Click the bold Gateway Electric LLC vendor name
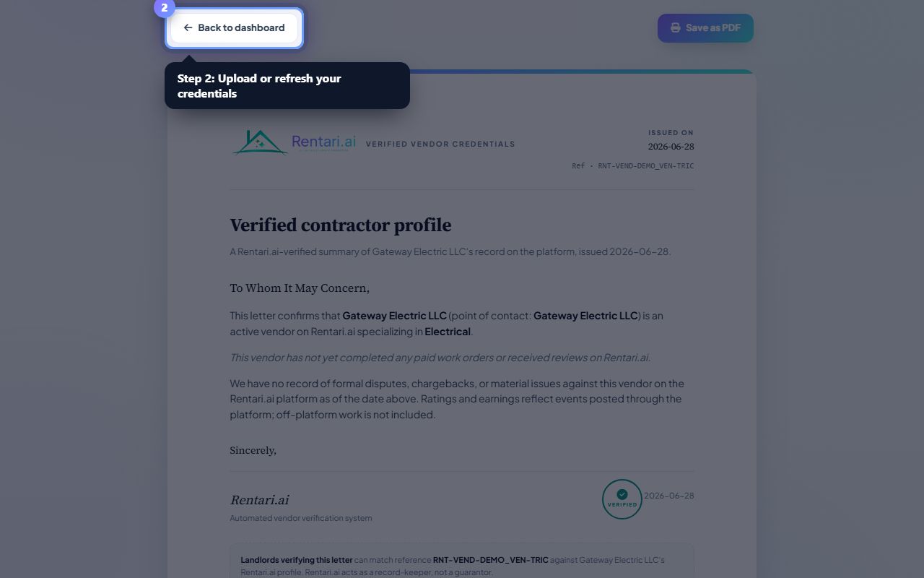 (394, 316)
